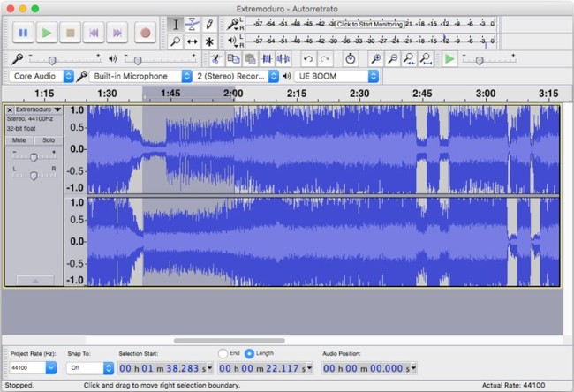This screenshot has height=392, width=574.
Task: Redo the last undone action
Action: [x=325, y=59]
